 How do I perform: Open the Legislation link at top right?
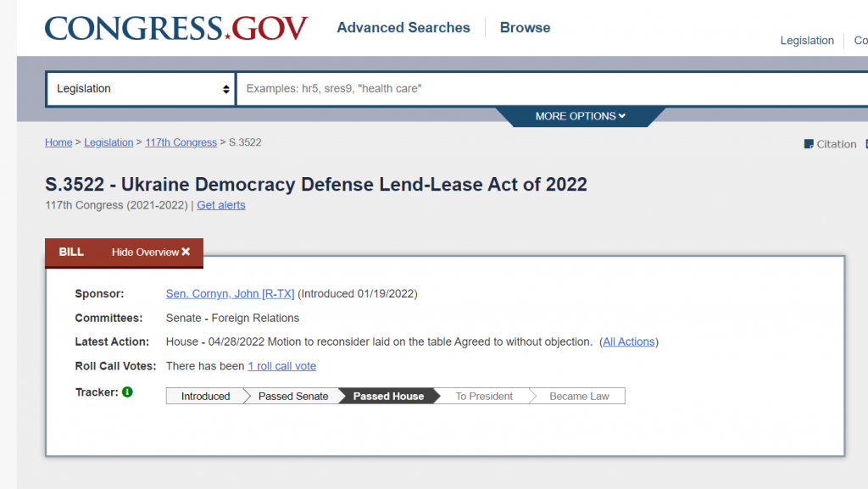807,41
